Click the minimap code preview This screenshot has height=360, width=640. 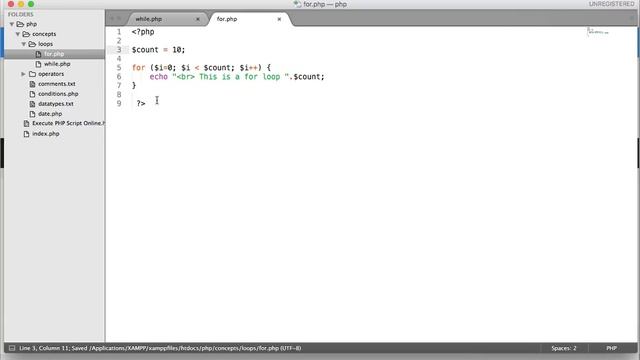coord(598,32)
